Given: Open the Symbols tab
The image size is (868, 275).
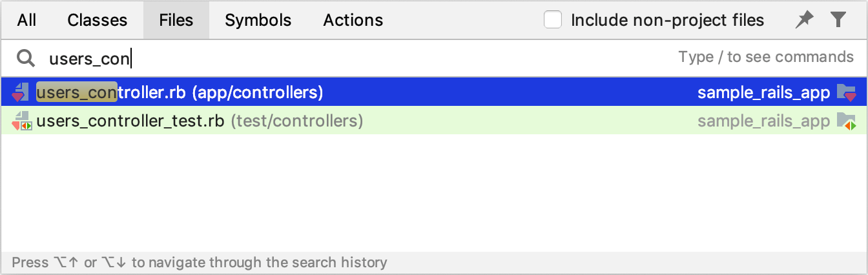Looking at the screenshot, I should [x=258, y=20].
